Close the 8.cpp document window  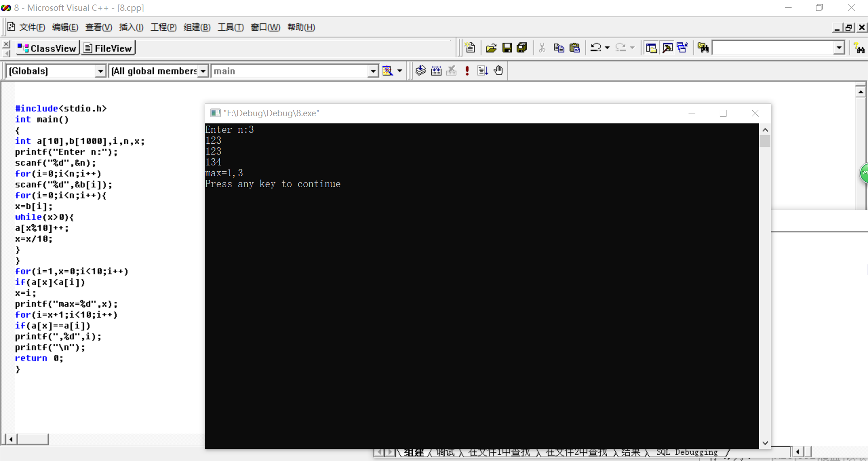862,28
